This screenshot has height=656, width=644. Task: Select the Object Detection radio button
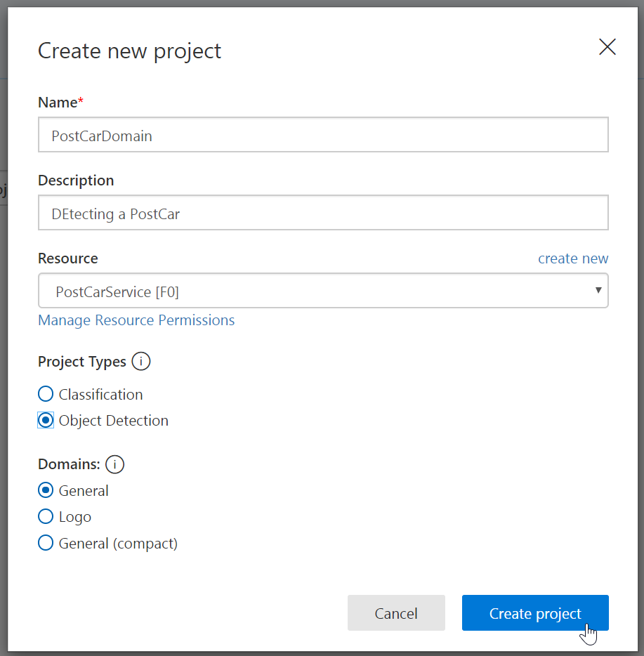click(46, 421)
